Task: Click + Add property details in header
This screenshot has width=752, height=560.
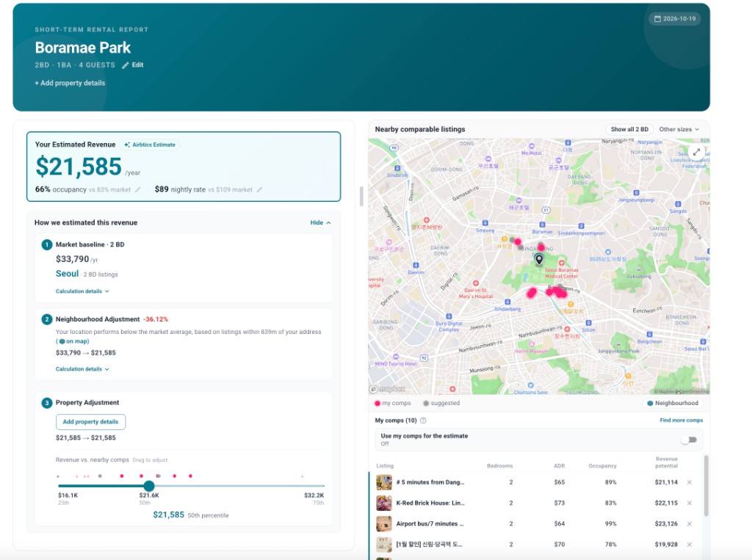Action: 70,83
